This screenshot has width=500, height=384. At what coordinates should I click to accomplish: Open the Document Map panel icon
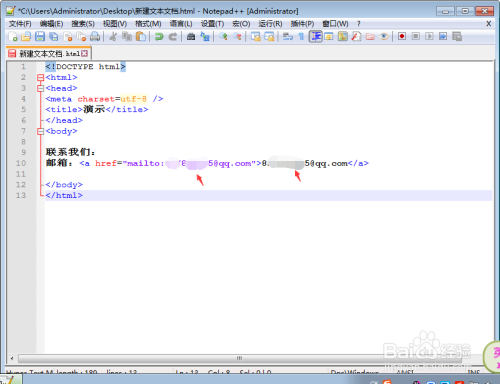[x=343, y=36]
